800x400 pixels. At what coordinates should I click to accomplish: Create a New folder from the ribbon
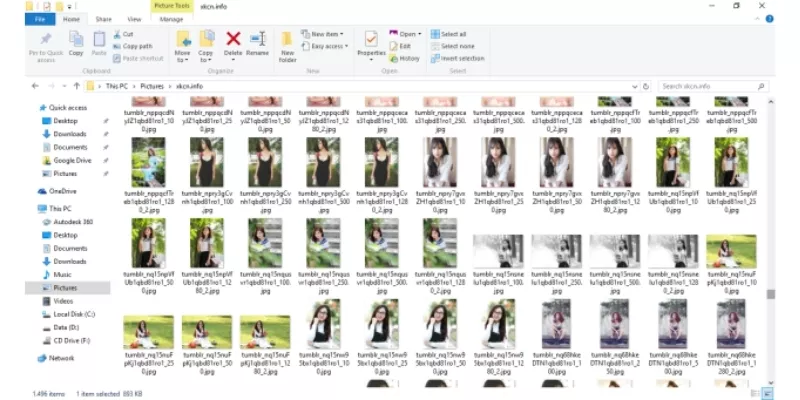[287, 46]
